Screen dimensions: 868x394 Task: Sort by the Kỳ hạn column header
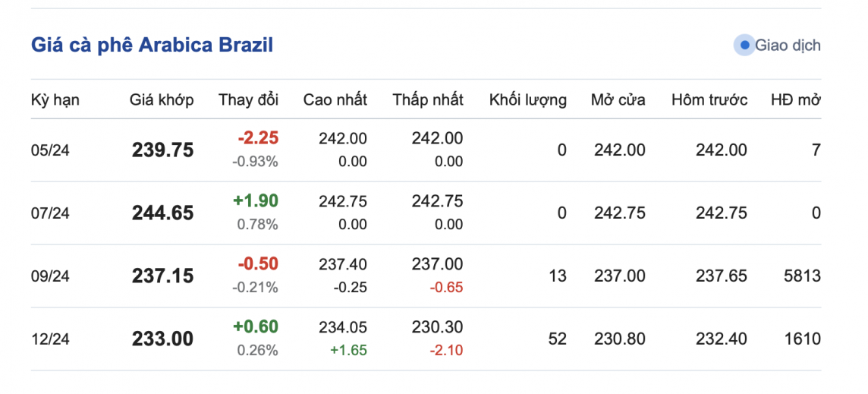point(55,99)
